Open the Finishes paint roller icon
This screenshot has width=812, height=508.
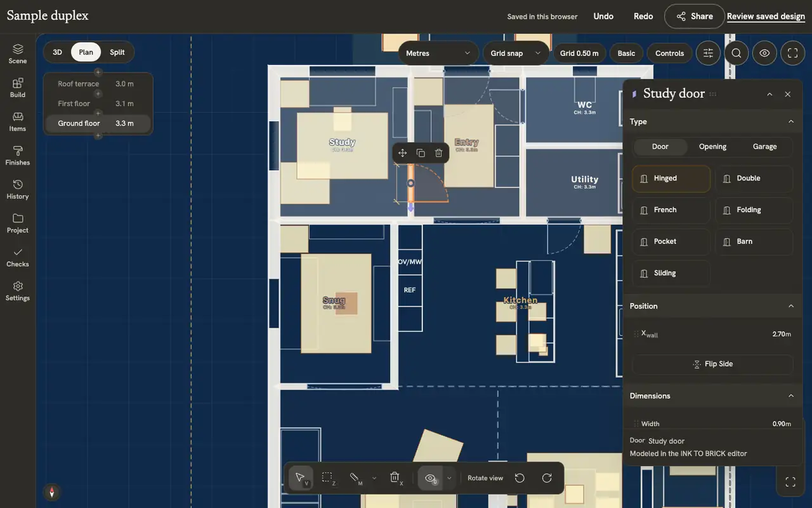(x=18, y=156)
